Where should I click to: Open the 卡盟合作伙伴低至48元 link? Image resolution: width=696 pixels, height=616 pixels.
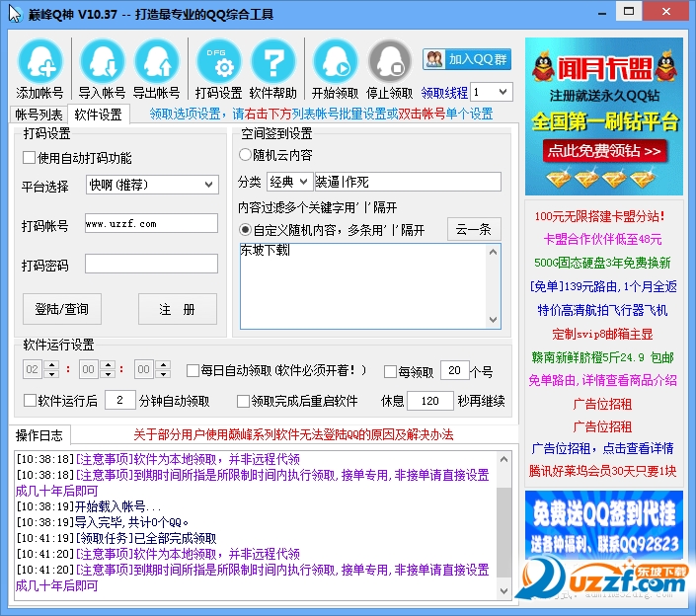click(x=602, y=240)
